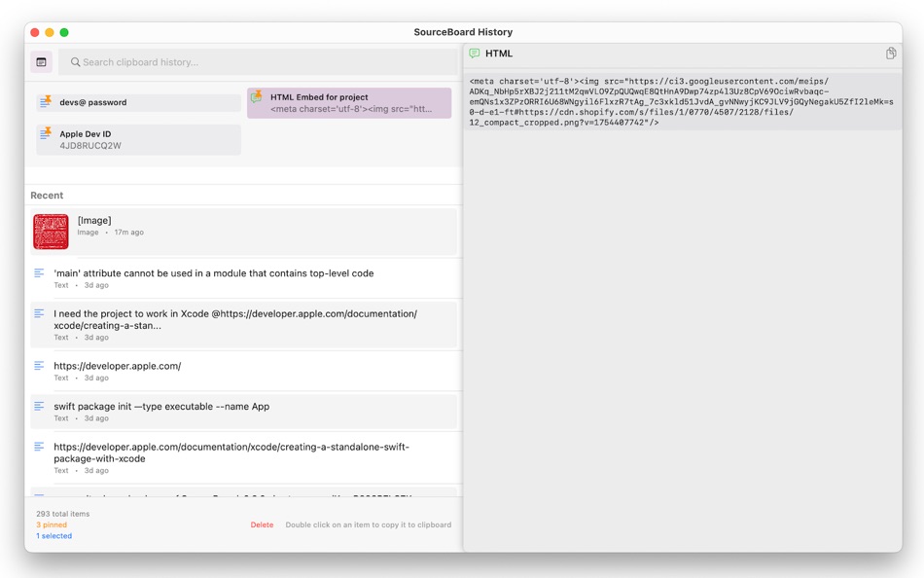
Task: Click text icon next to 'https://developer.apple.com/' entry
Action: click(x=37, y=366)
